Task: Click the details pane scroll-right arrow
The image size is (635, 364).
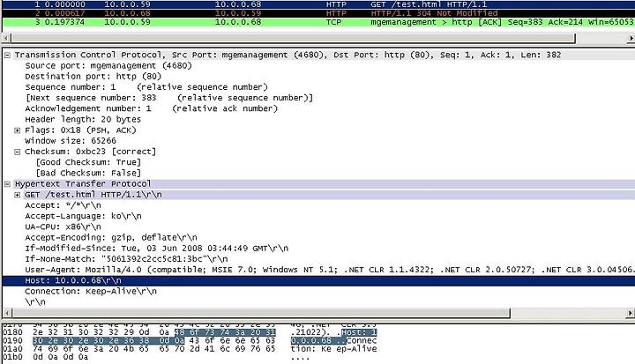Action: (x=631, y=313)
